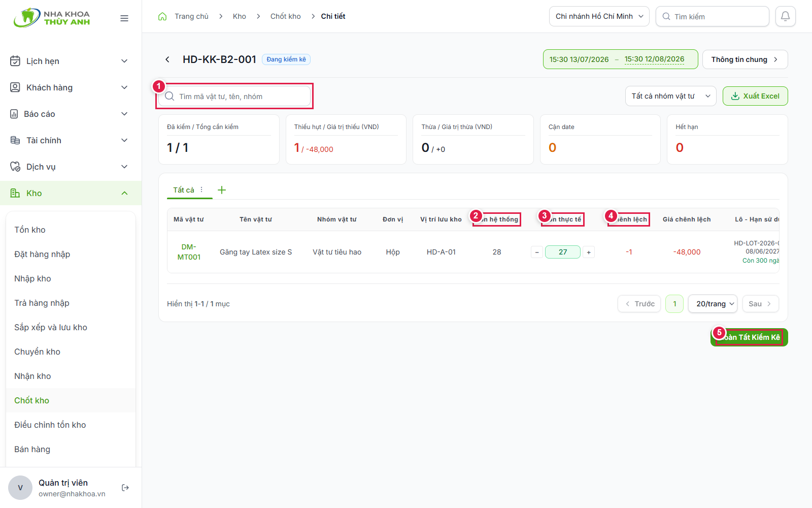Screen dimensions: 812x508
Task: Expand the Dịch vụ menu
Action: pos(71,167)
